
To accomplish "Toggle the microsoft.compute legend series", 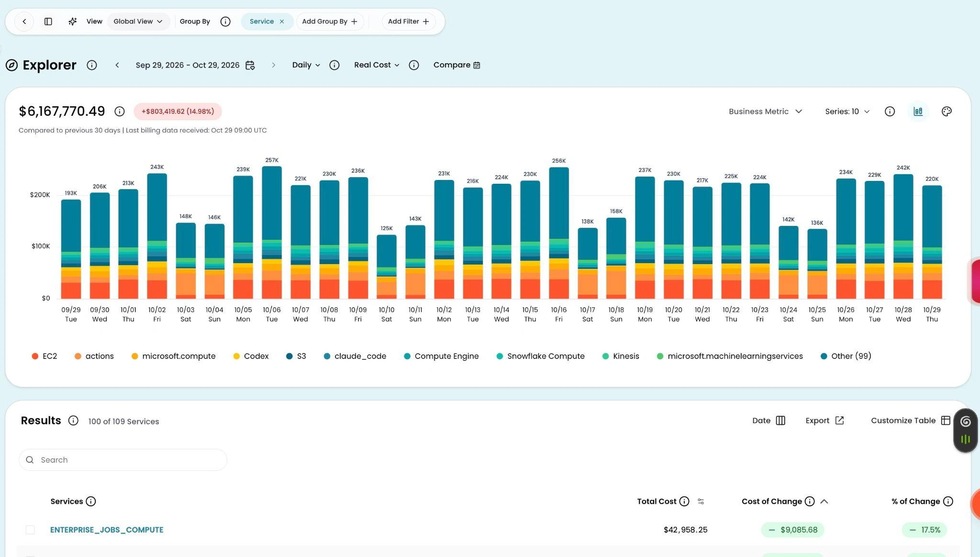I will click(173, 356).
